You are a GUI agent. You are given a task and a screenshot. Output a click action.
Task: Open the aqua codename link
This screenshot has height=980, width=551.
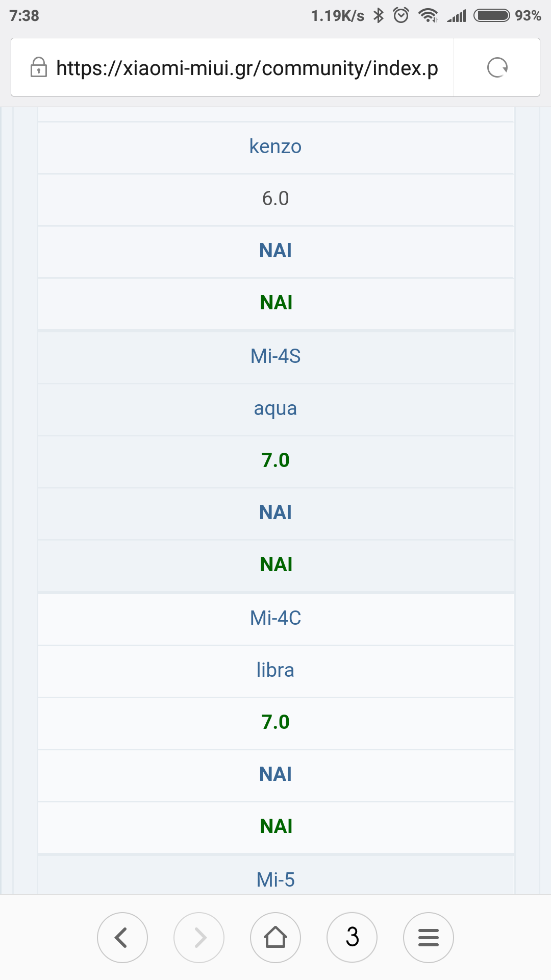pyautogui.click(x=275, y=408)
